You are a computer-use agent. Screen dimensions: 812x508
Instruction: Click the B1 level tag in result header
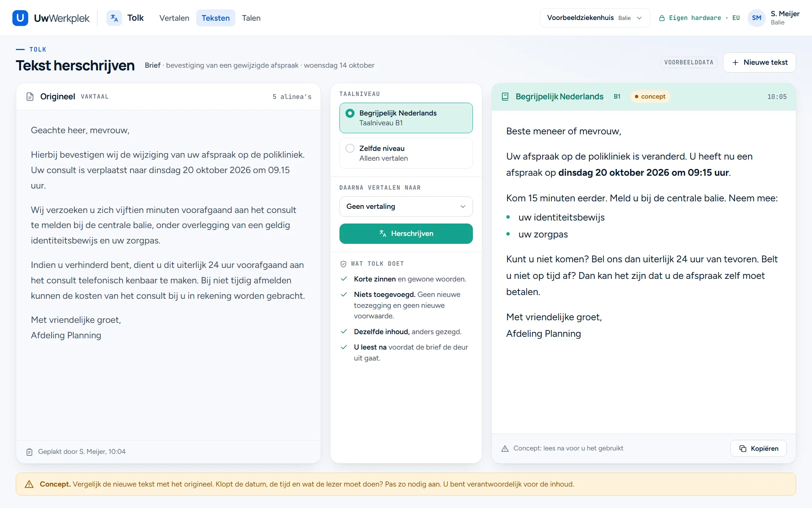pos(617,97)
